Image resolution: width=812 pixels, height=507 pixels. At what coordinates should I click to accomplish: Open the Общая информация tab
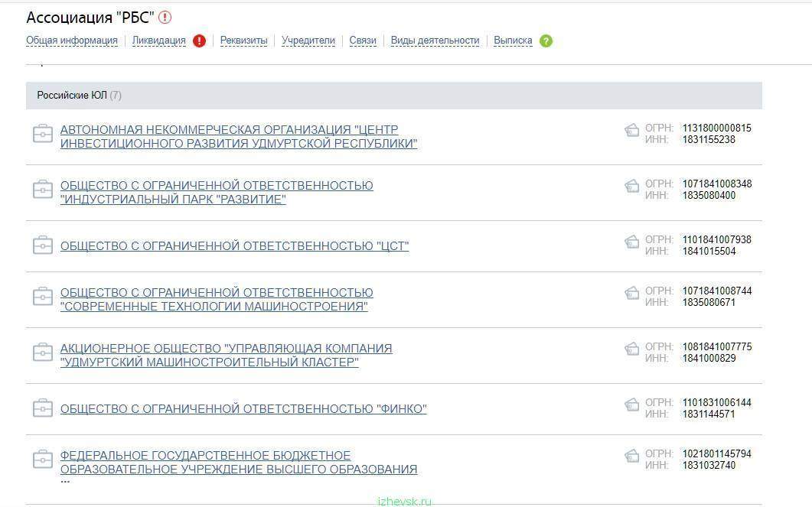click(72, 41)
